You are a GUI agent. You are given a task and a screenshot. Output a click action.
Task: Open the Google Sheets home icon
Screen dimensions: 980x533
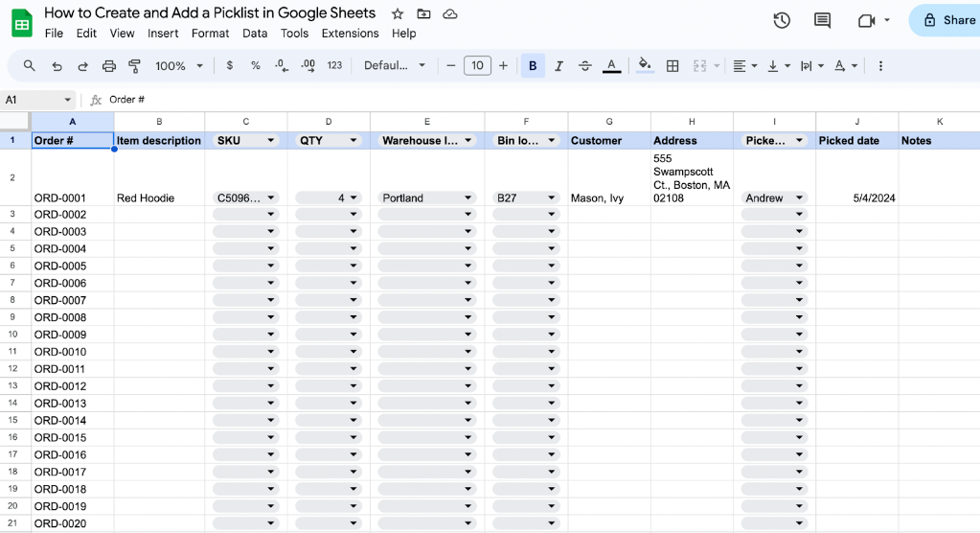22,22
